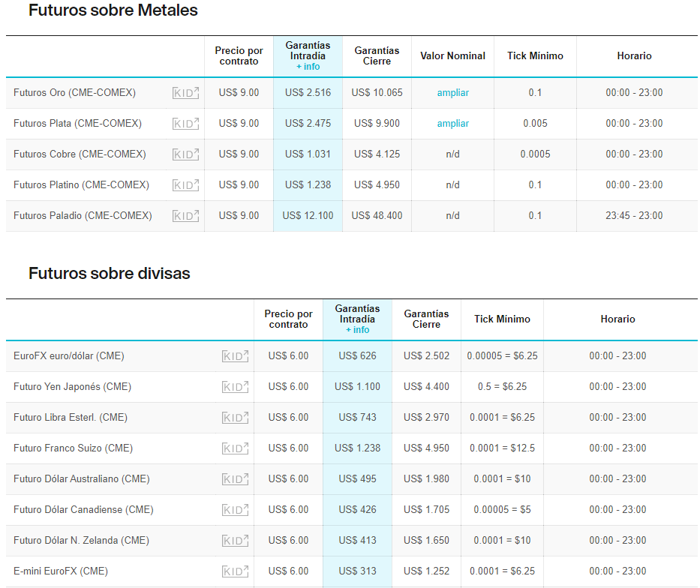Click the Tick Mínimo header in divisas table
This screenshot has height=588, width=700.
[502, 319]
